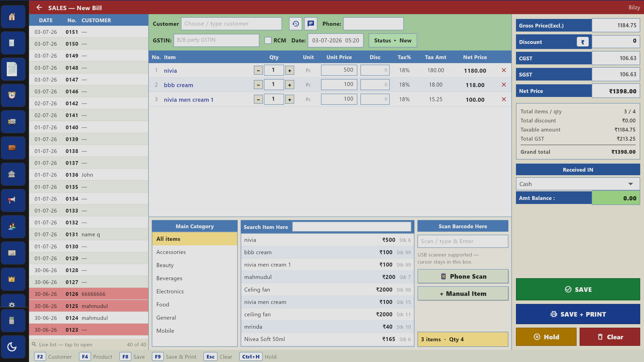Image resolution: width=644 pixels, height=362 pixels.
Task: Open the Cash payment mode dropdown
Action: [x=578, y=184]
